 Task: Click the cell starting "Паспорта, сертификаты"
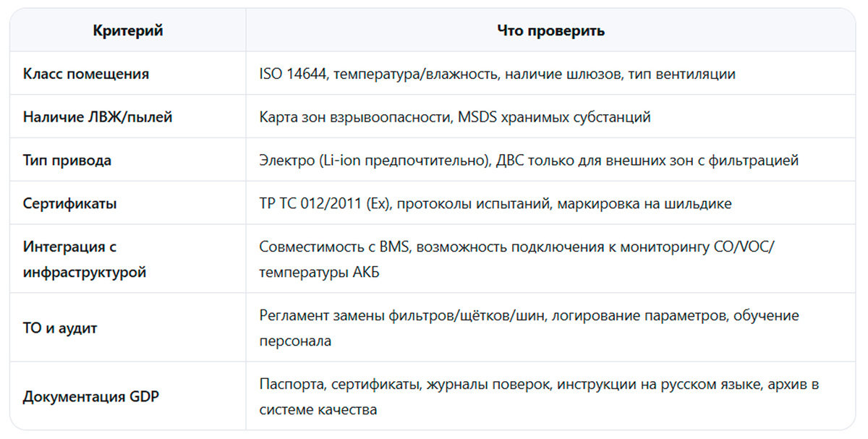(x=551, y=396)
